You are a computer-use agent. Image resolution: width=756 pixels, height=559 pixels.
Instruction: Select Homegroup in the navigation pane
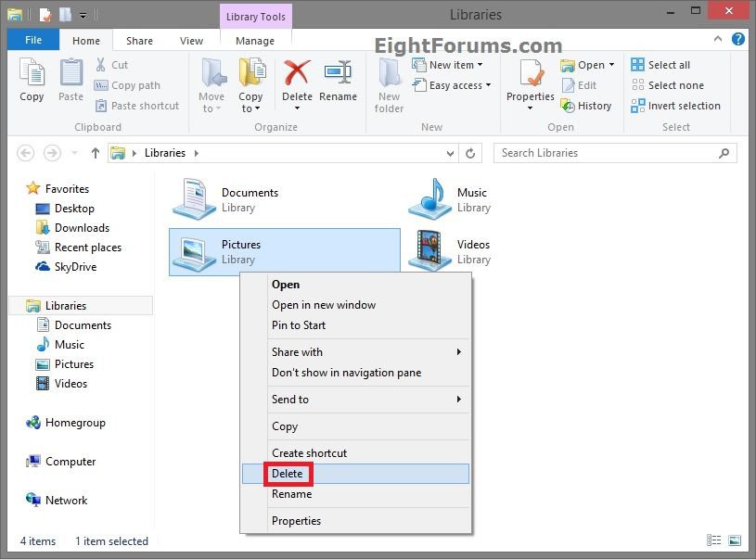click(74, 423)
